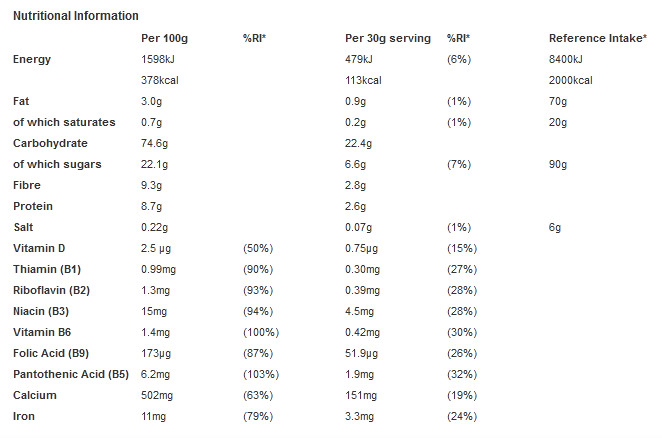Click the 502mg Calcium value
Image resolution: width=662 pixels, height=438 pixels.
click(x=159, y=395)
